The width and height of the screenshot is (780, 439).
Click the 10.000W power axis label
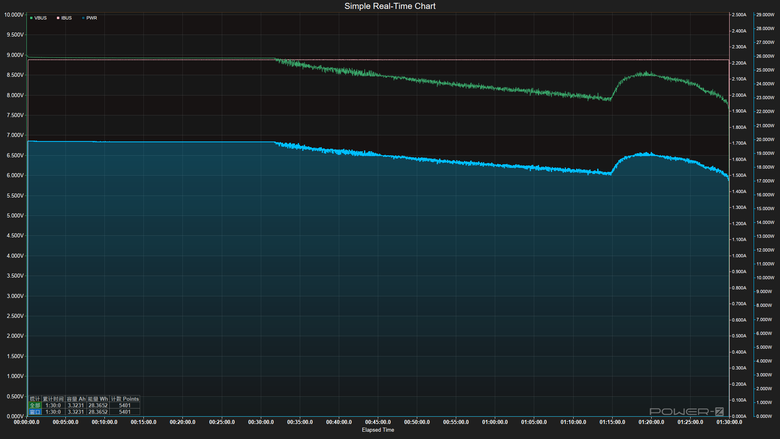765,278
